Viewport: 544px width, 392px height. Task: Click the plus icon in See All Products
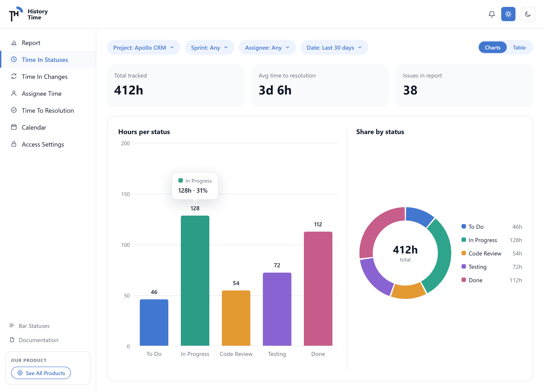click(x=20, y=373)
